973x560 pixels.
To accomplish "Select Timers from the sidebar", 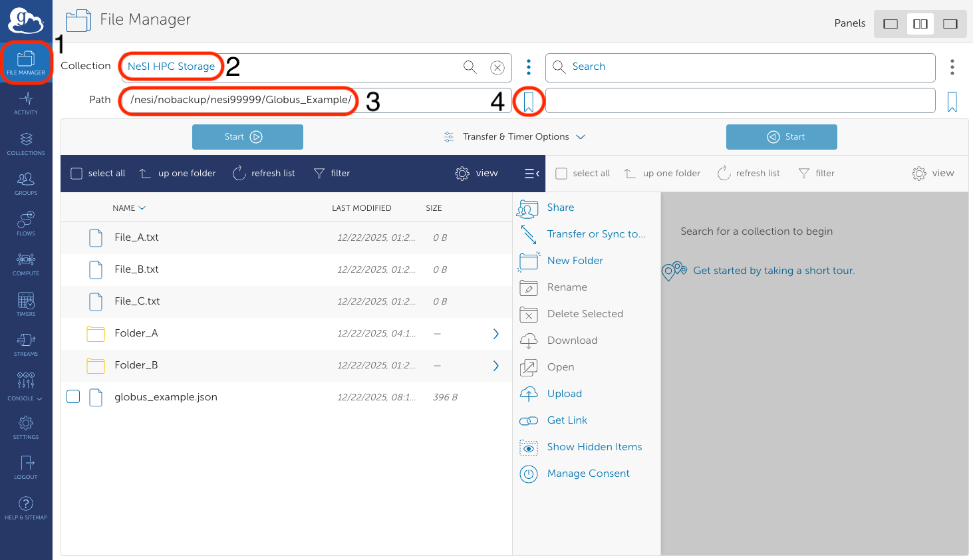I will (26, 305).
